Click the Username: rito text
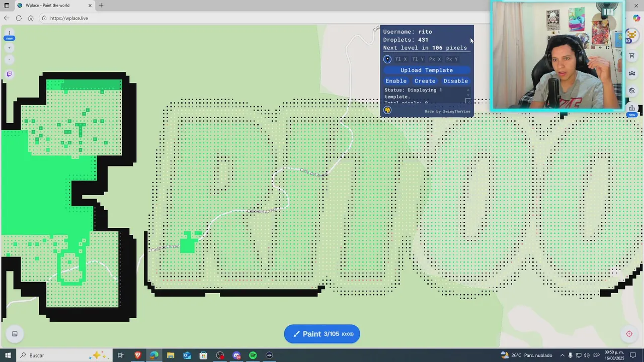 (x=408, y=32)
